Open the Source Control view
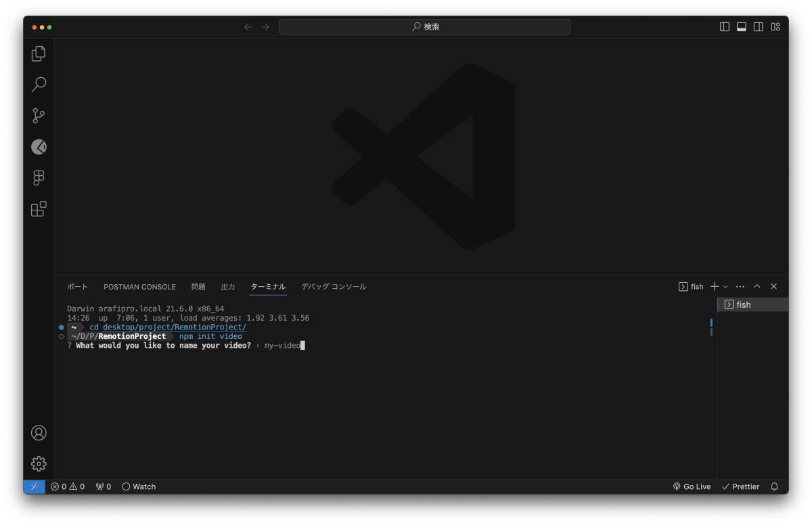Image resolution: width=812 pixels, height=525 pixels. [39, 116]
